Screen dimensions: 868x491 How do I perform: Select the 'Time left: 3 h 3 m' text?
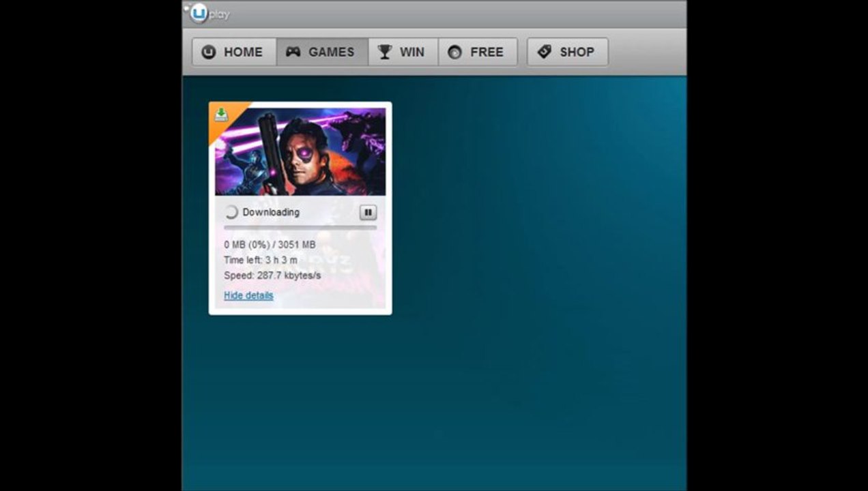[x=261, y=260]
